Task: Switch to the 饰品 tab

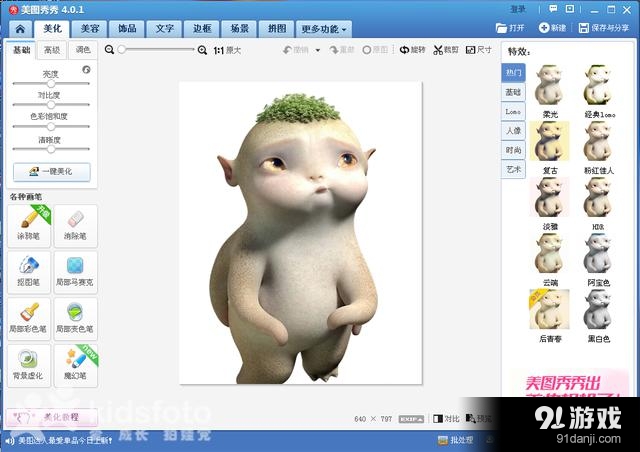Action: [x=127, y=29]
